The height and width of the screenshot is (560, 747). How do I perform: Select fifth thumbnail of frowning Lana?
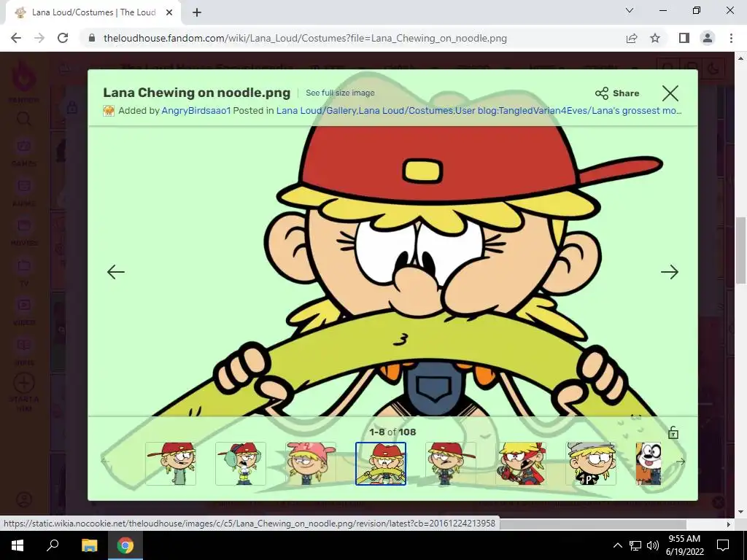pos(451,463)
